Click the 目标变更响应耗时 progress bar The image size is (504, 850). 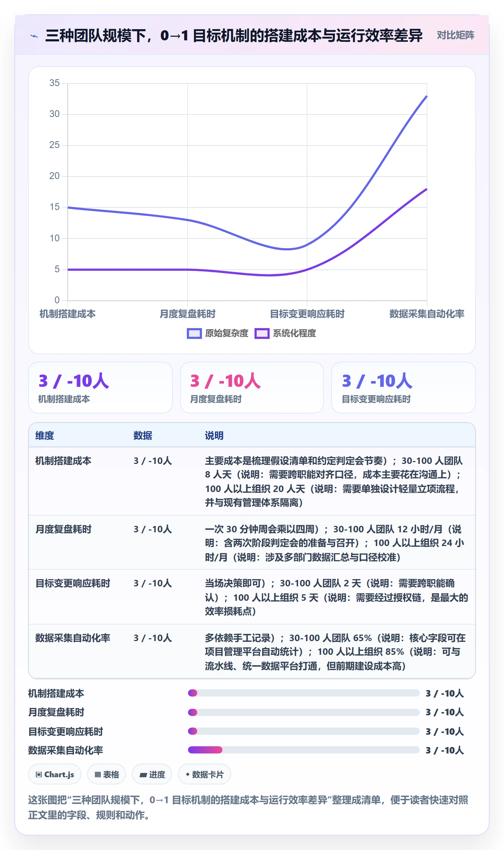[x=303, y=731]
